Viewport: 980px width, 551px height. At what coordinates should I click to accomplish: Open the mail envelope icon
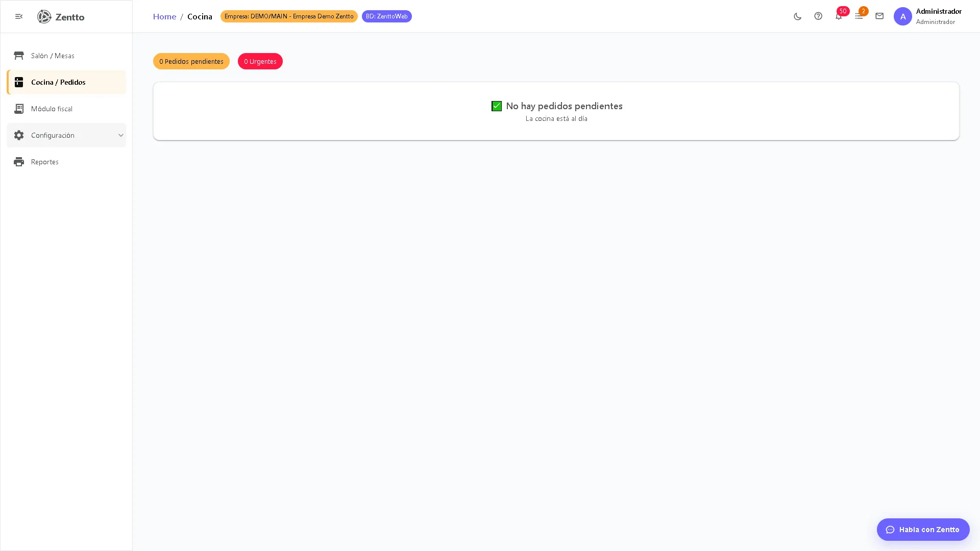(879, 16)
